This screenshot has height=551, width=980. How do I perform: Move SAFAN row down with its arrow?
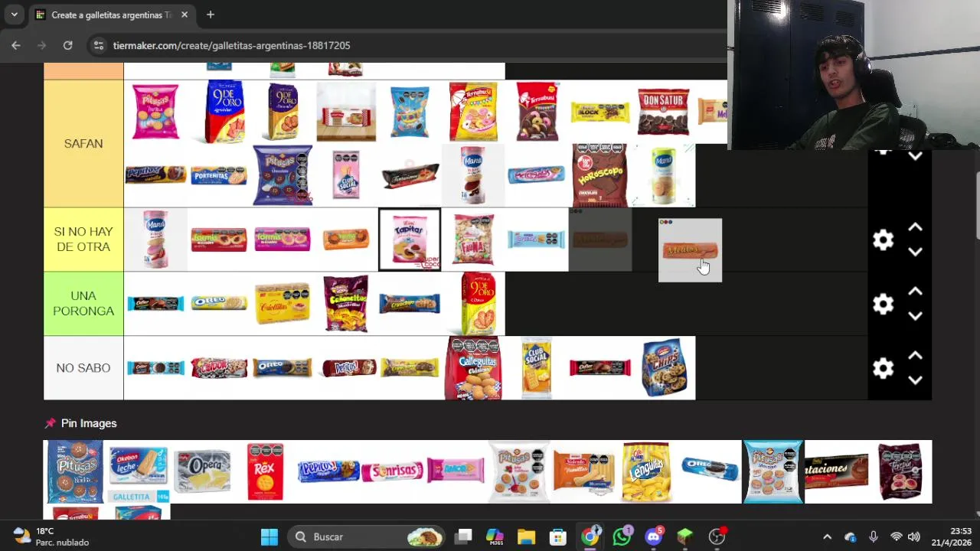click(915, 156)
